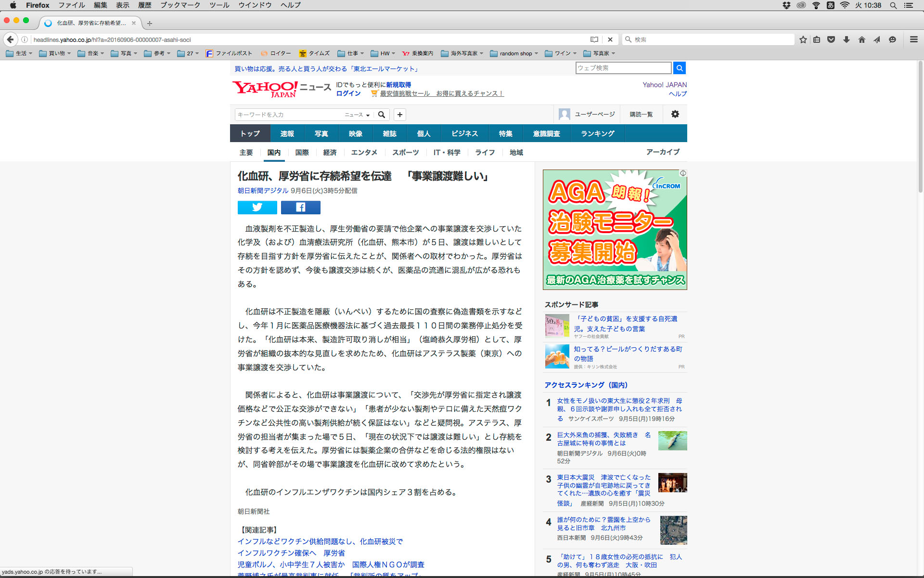Viewport: 924px width, 578px height.
Task: Expand the ニュース search category dropdown
Action: 357,115
